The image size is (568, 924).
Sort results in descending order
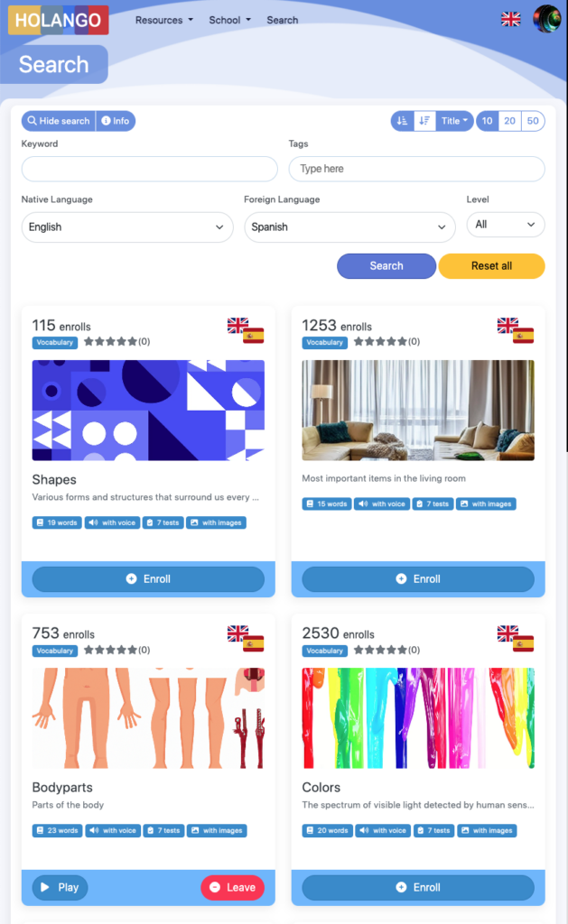(424, 121)
